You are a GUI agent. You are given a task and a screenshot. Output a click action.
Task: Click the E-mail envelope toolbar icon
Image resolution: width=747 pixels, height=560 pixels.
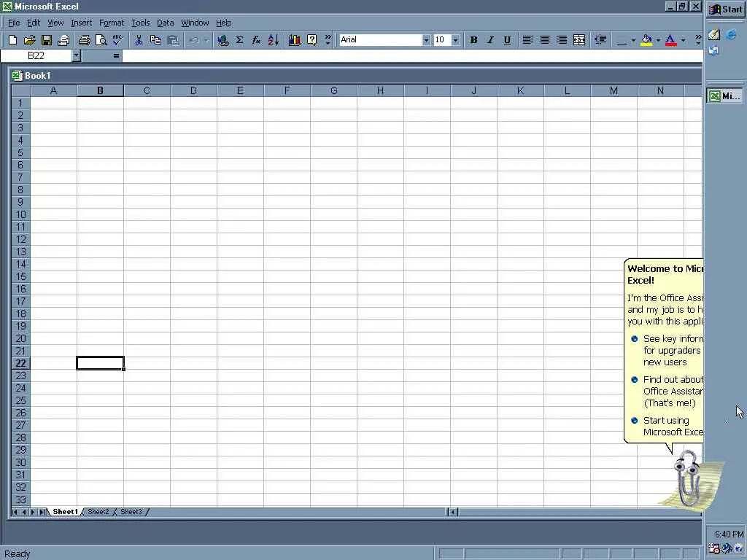click(63, 40)
